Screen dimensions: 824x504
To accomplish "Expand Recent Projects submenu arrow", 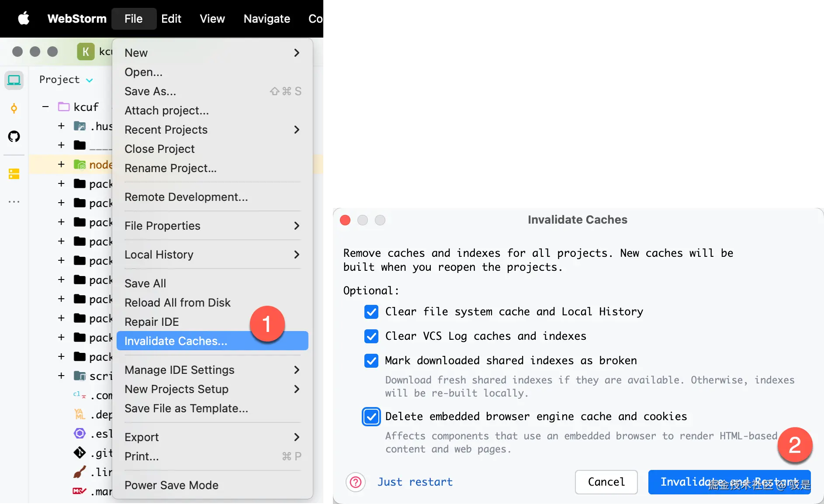I will point(297,130).
